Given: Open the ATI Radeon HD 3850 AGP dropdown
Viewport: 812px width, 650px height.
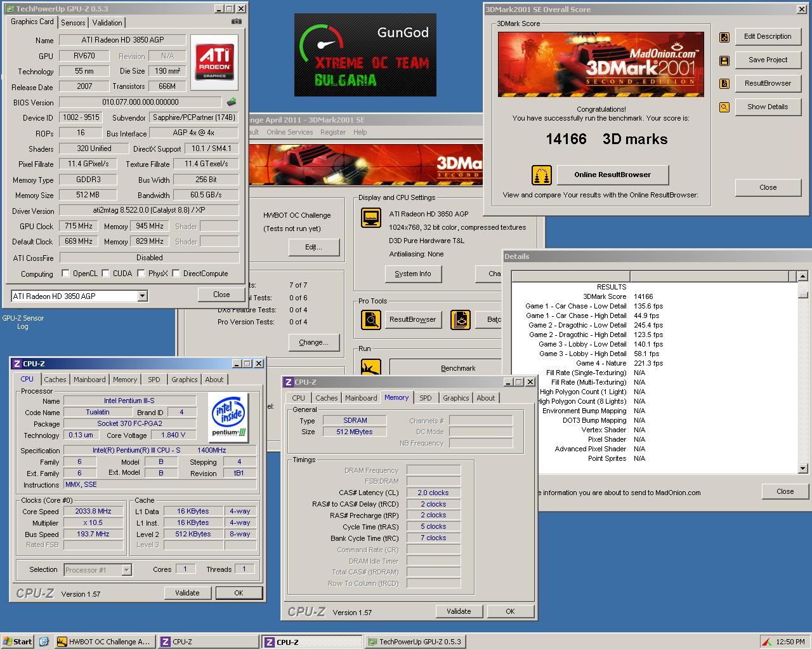Looking at the screenshot, I should (x=142, y=296).
